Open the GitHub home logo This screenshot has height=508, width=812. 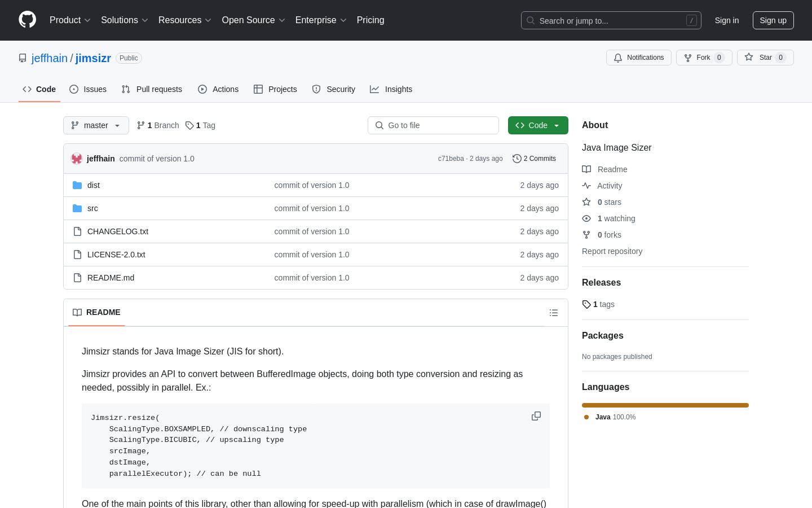tap(27, 20)
